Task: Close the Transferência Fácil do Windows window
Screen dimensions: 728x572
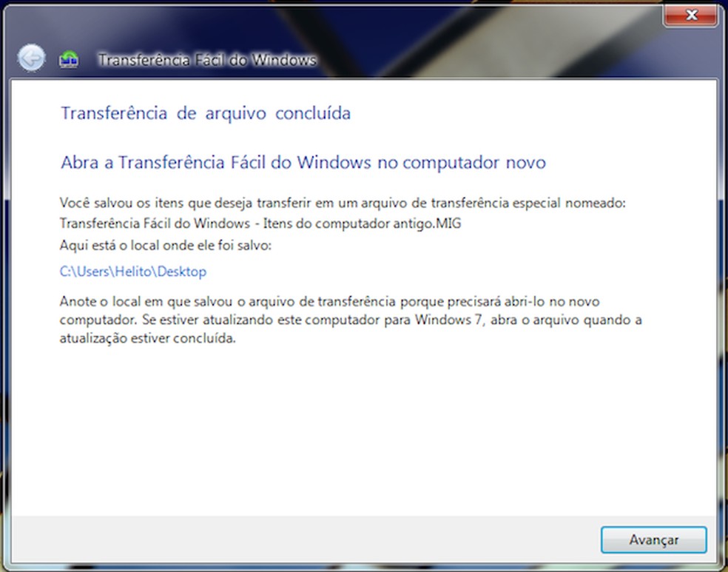Action: 691,16
